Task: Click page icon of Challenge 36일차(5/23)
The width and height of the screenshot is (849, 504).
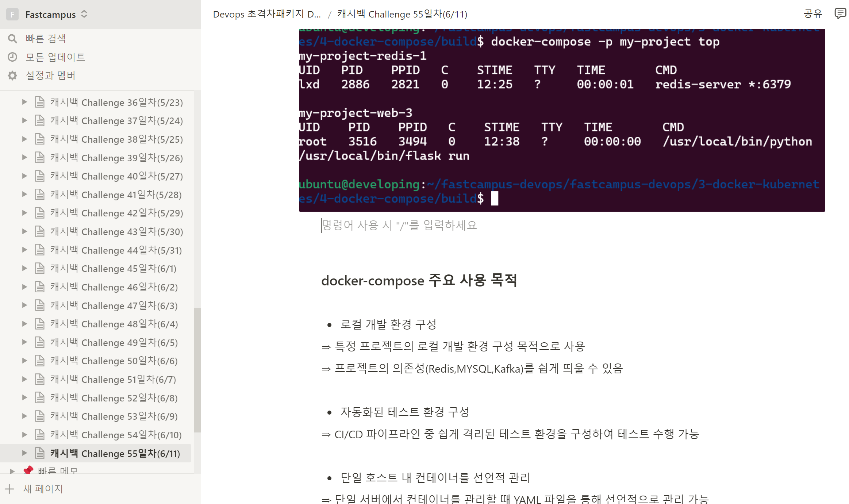Action: (40, 102)
